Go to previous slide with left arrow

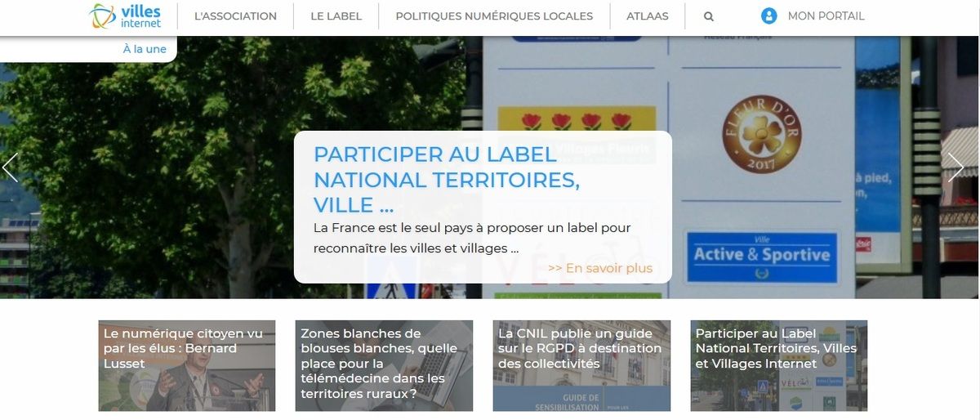[10, 167]
